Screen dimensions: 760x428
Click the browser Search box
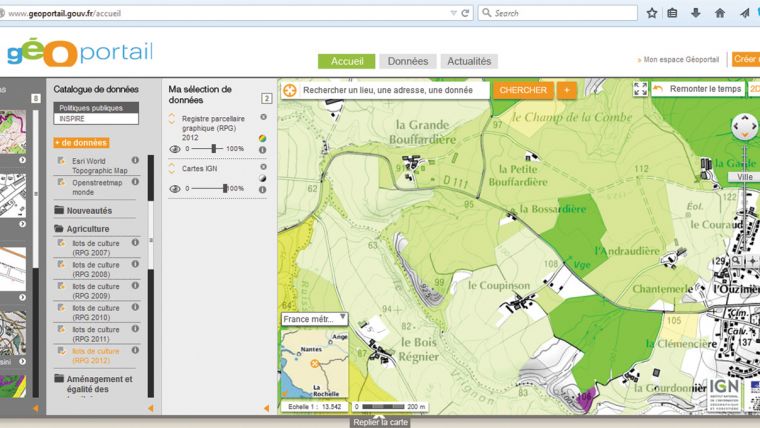point(557,13)
